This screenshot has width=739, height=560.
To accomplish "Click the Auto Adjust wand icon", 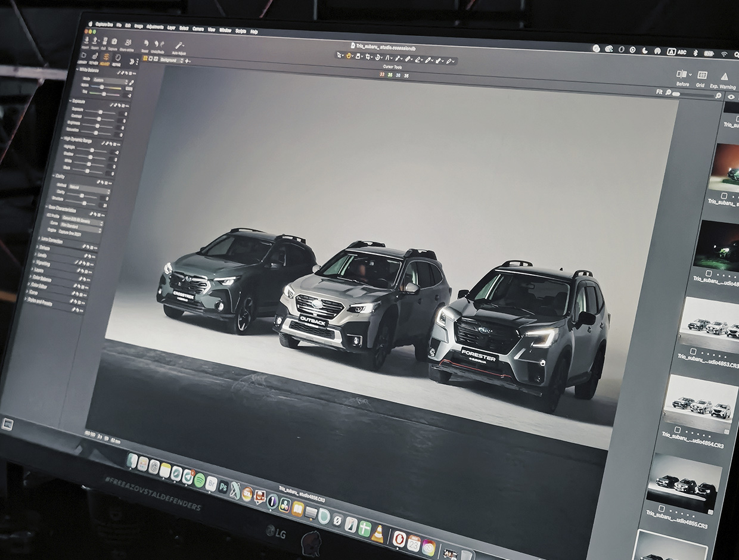I will 179,45.
